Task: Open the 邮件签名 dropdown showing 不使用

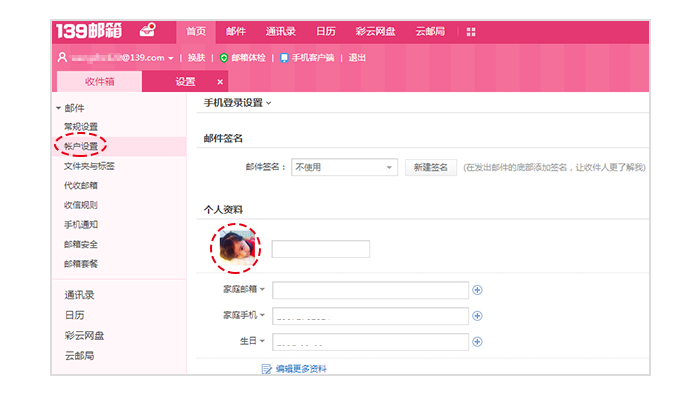Action: (344, 167)
